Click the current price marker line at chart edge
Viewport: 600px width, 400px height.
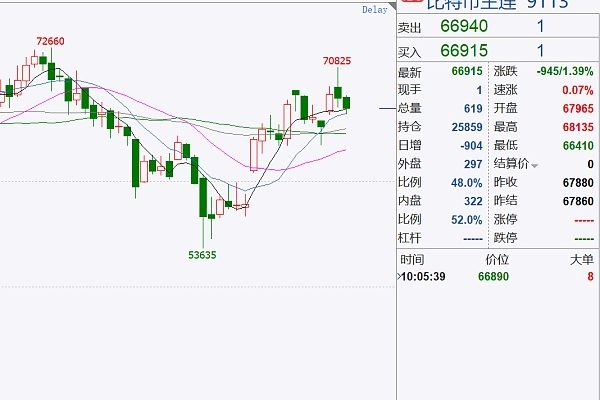(388, 109)
